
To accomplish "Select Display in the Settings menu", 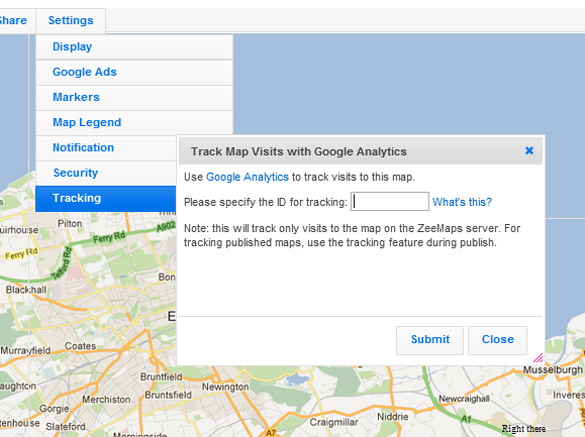I will 134,47.
